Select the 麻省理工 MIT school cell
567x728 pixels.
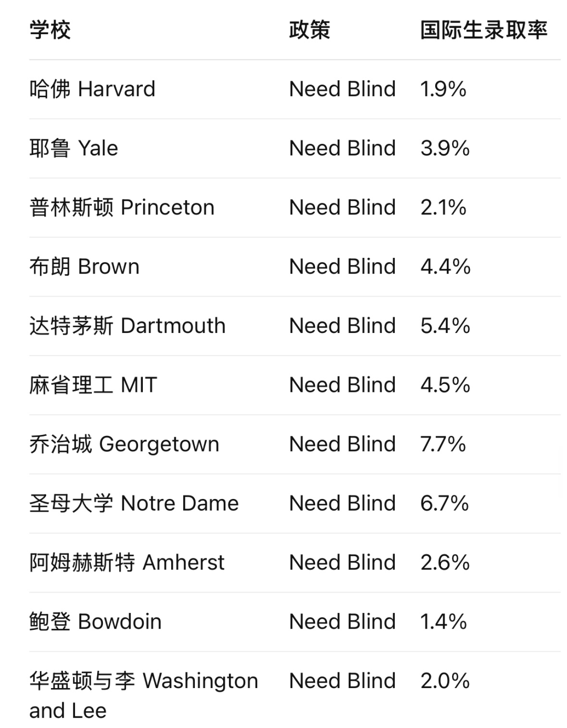point(93,386)
